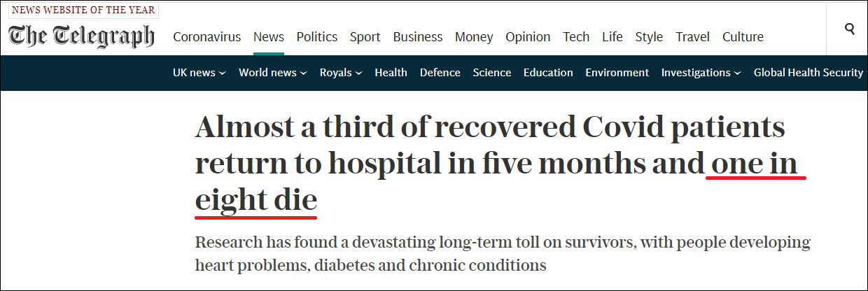The image size is (868, 291).
Task: Visit the Culture section
Action: pos(743,37)
